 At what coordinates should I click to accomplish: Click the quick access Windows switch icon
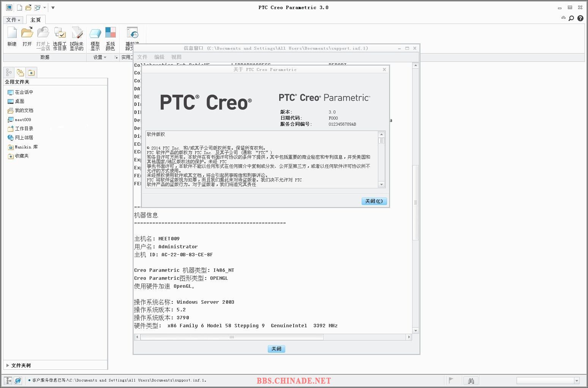click(37, 8)
